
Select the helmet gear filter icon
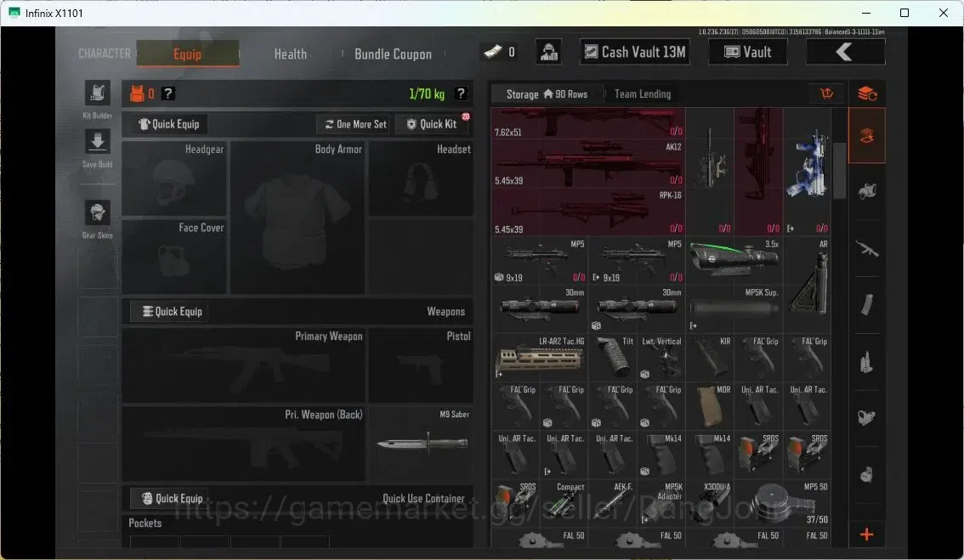867,192
